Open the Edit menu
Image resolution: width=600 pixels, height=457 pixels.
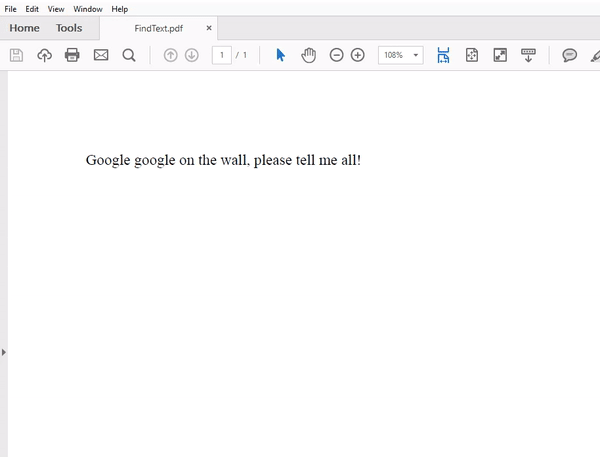click(x=32, y=9)
